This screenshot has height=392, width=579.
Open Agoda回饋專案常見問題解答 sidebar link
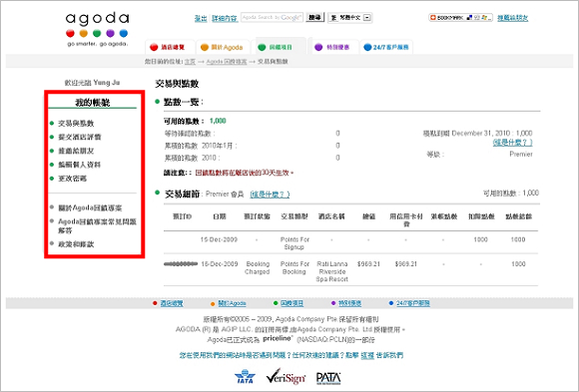[x=97, y=225]
